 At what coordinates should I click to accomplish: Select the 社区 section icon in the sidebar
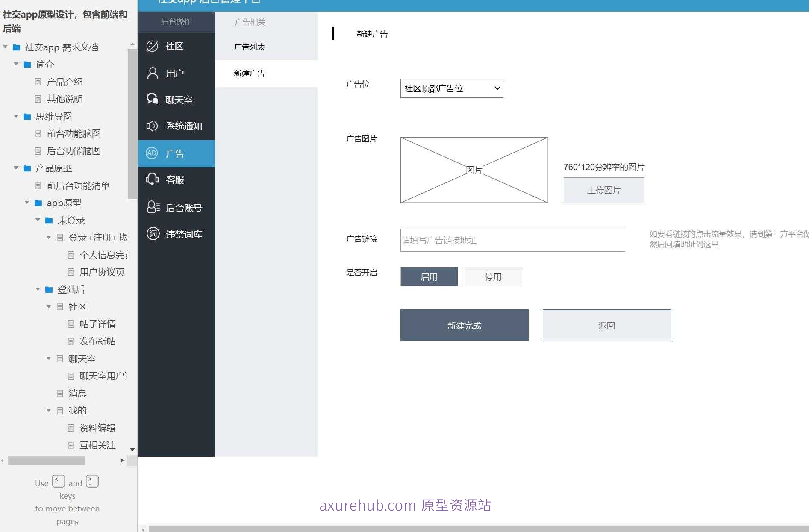coord(152,46)
